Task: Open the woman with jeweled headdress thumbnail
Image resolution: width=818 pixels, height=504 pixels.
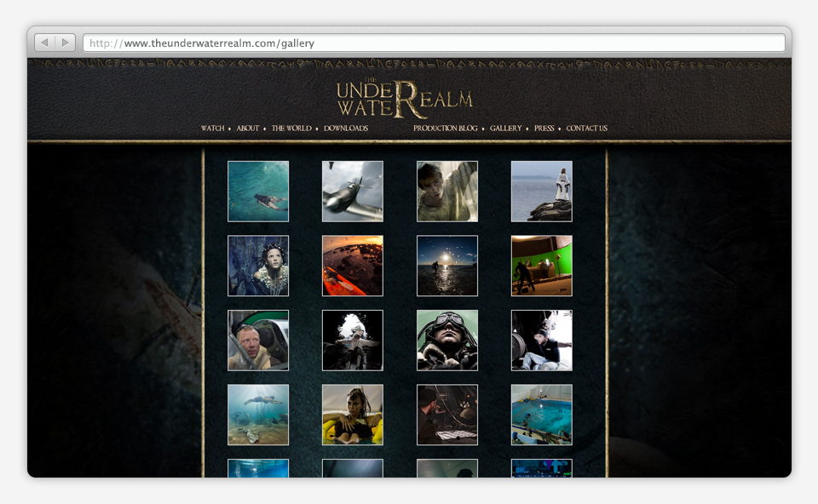Action: click(258, 266)
